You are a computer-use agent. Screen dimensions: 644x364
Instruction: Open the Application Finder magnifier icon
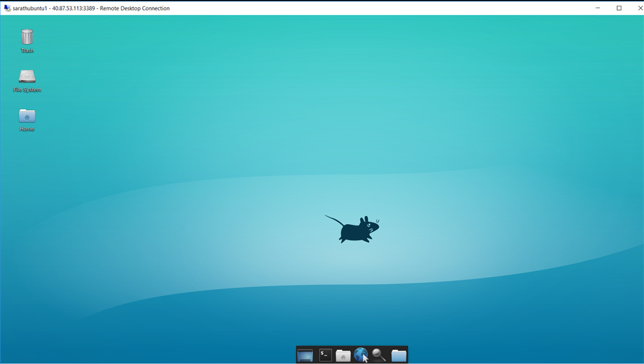tap(379, 355)
